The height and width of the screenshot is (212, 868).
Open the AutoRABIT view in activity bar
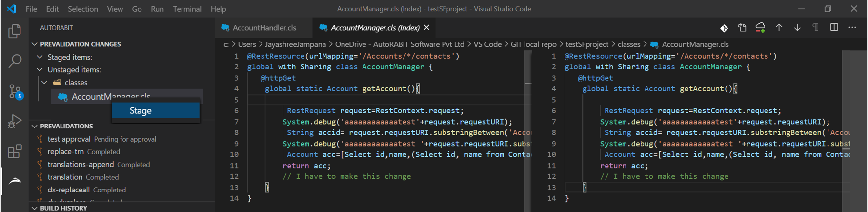pos(15,181)
